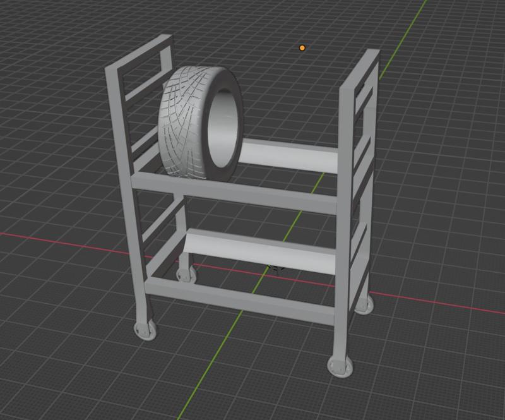The width and height of the screenshot is (505, 420).
Task: Select the front-left caster wheel
Action: [145, 330]
